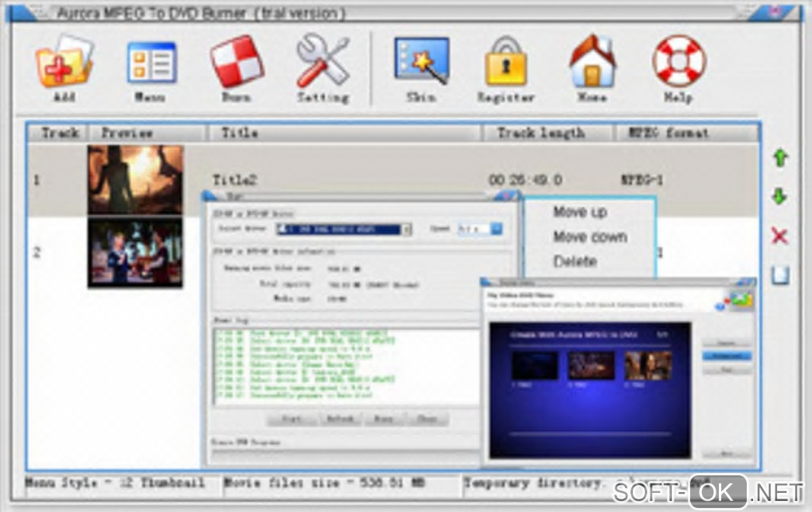Viewport: 812px width, 512px height.
Task: Click the burn progress bar at dialog bottom
Action: 346,455
